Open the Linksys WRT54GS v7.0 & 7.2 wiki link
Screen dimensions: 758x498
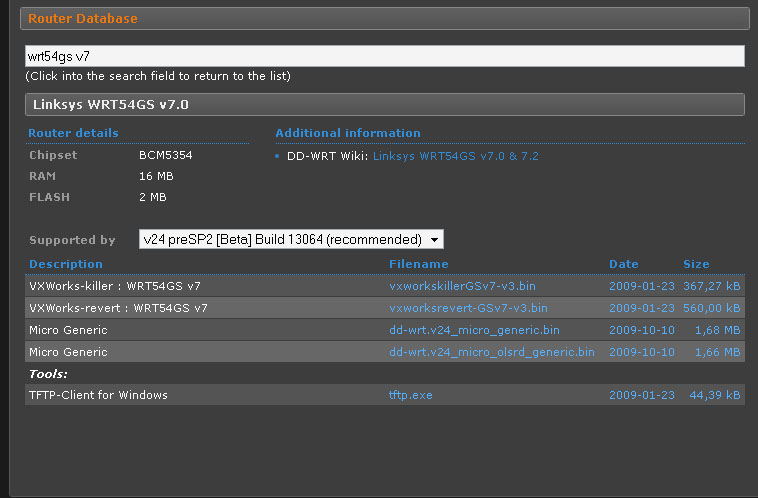click(455, 156)
